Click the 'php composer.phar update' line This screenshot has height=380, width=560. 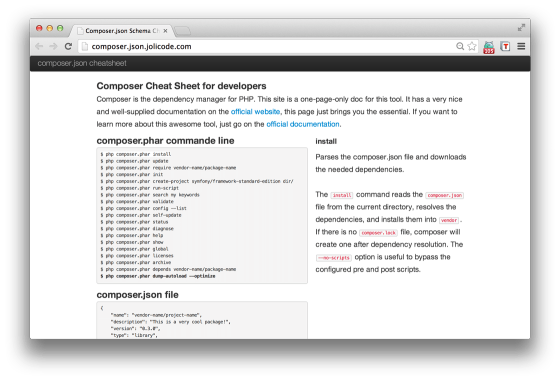click(x=134, y=161)
